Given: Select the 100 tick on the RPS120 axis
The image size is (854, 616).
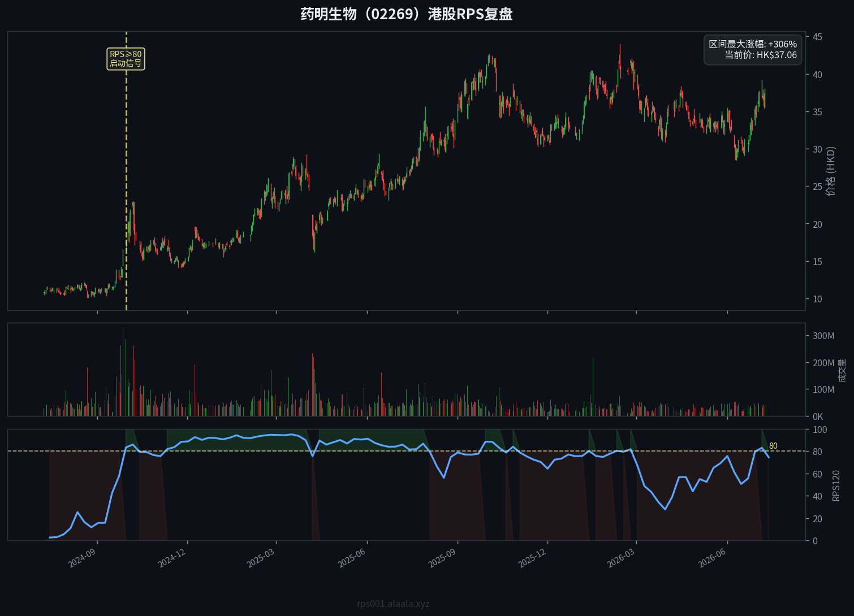Looking at the screenshot, I should click(820, 430).
